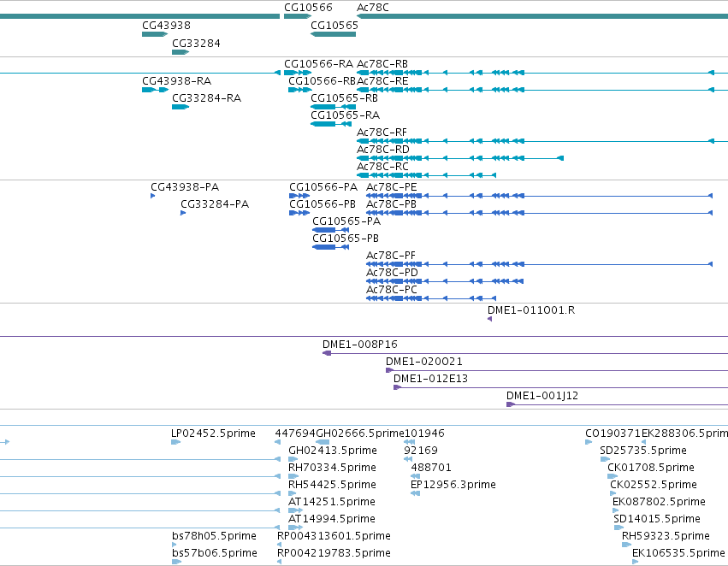Select the LP02452.5prime EST label
Viewport: 728px width, 566px height.
[213, 433]
